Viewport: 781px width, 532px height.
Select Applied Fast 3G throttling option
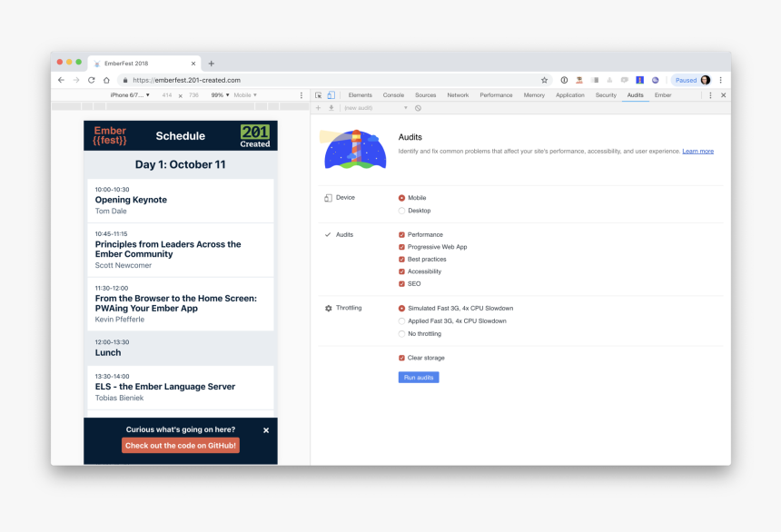pyautogui.click(x=401, y=321)
